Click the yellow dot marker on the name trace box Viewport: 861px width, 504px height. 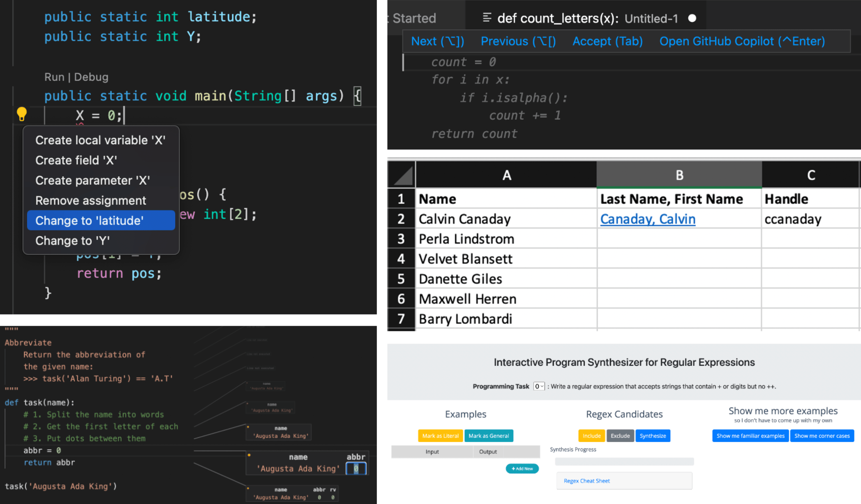(248, 427)
